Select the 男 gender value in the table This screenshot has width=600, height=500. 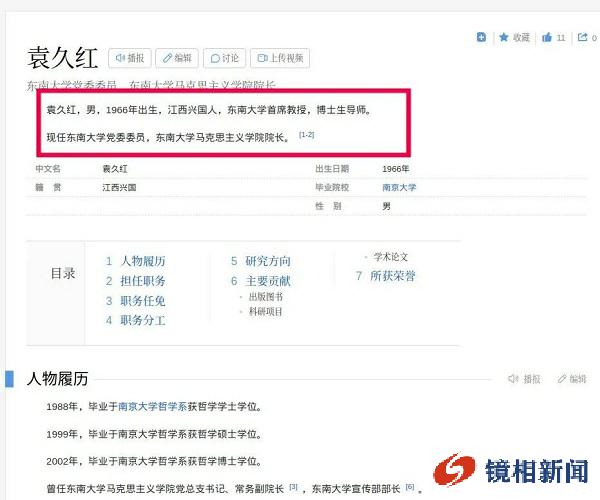386,206
